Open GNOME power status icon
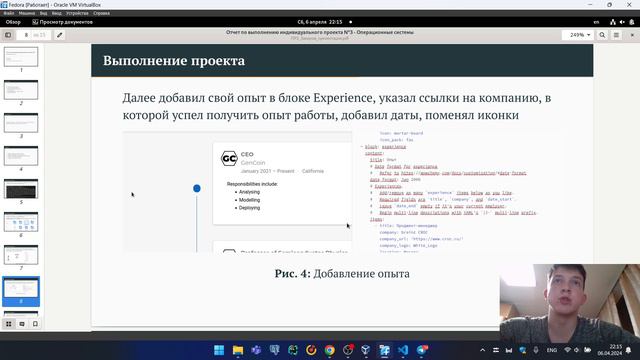The height and width of the screenshot is (360, 640). point(632,22)
